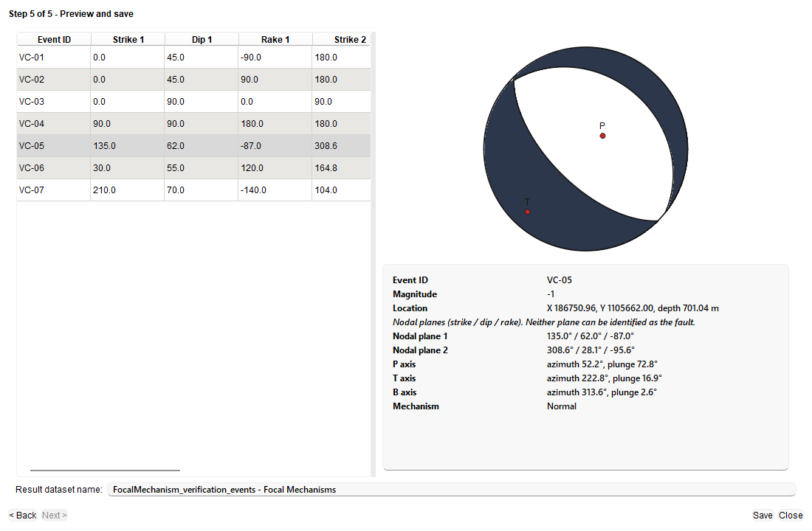
Task: Click the B axis azimuth and plunge text
Action: 602,392
